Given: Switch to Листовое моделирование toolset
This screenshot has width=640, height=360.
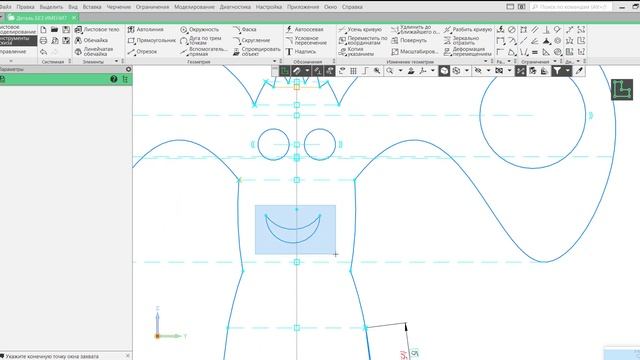Looking at the screenshot, I should [x=18, y=29].
